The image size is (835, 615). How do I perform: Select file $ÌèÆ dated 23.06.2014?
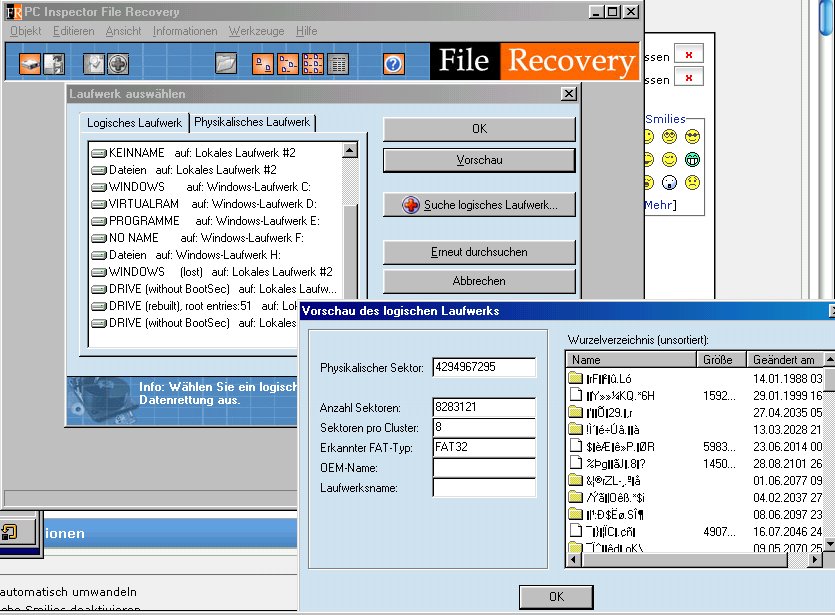695,447
